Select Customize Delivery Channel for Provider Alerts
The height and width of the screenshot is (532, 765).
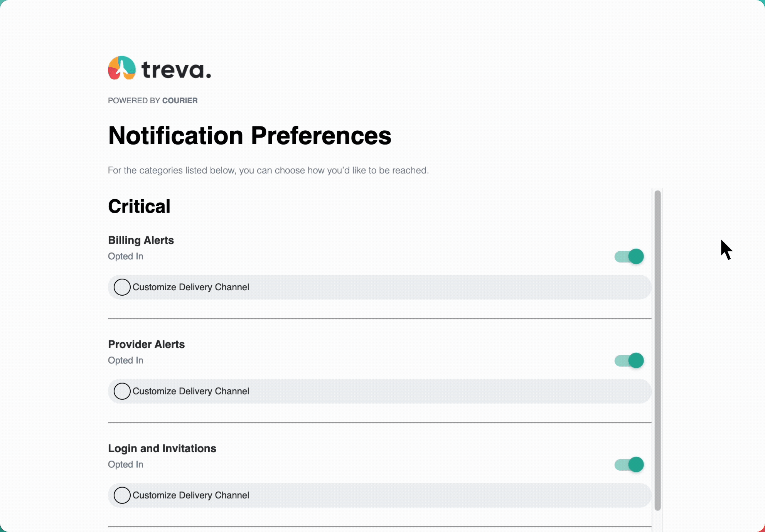pos(122,391)
